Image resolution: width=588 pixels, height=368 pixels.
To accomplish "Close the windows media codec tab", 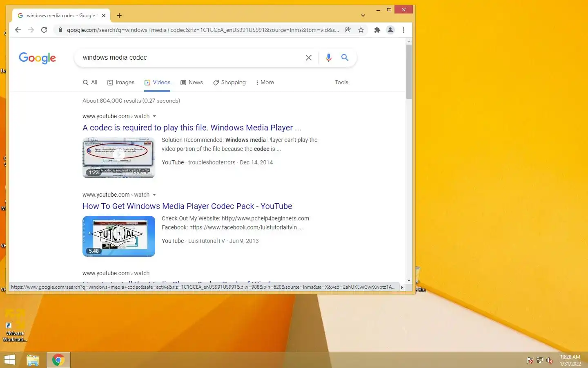I will [104, 16].
